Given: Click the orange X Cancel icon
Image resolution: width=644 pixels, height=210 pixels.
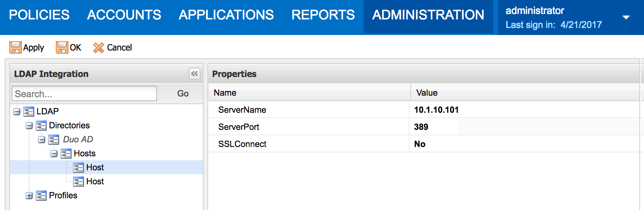Looking at the screenshot, I should click(x=99, y=48).
